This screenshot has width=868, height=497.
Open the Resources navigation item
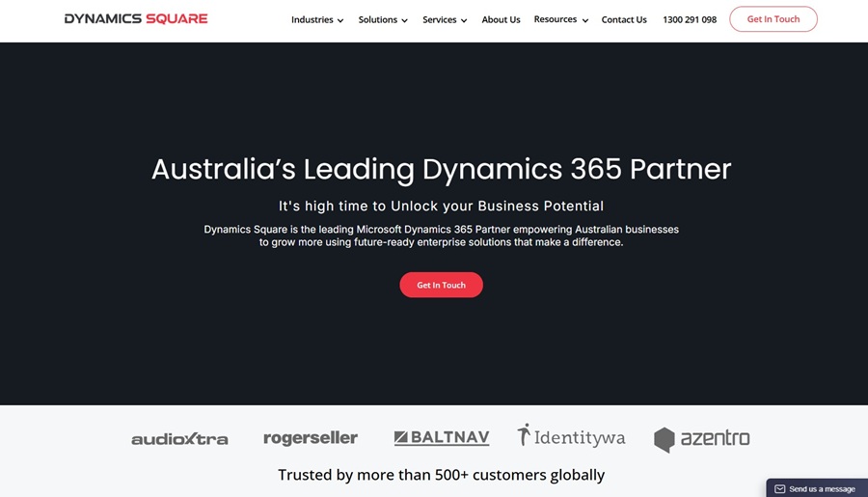click(x=556, y=19)
